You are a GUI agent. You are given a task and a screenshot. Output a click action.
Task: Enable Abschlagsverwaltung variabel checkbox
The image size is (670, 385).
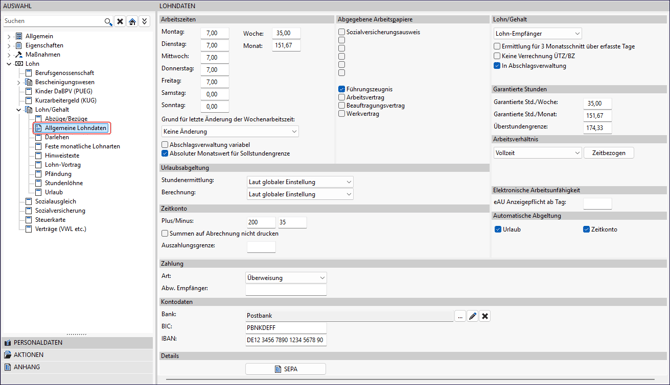165,145
